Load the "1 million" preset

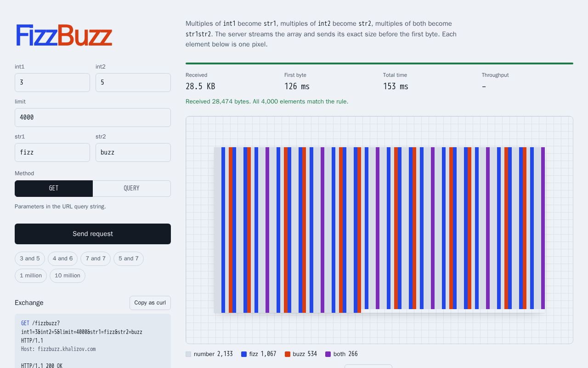click(31, 276)
